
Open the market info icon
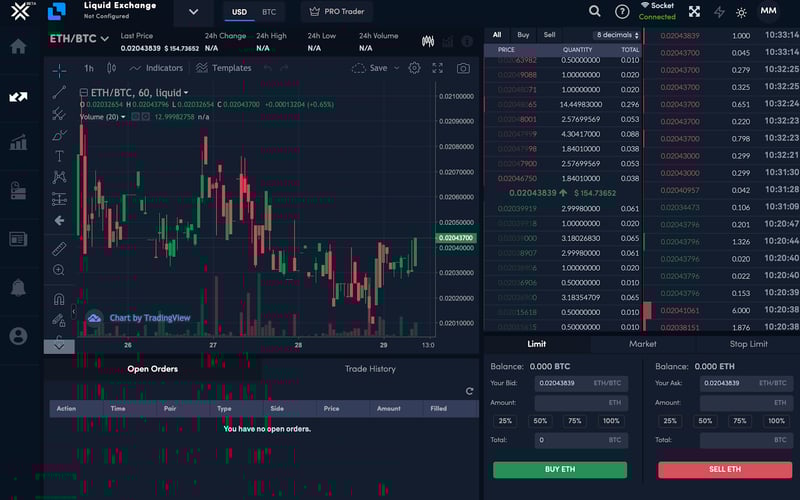[x=467, y=41]
